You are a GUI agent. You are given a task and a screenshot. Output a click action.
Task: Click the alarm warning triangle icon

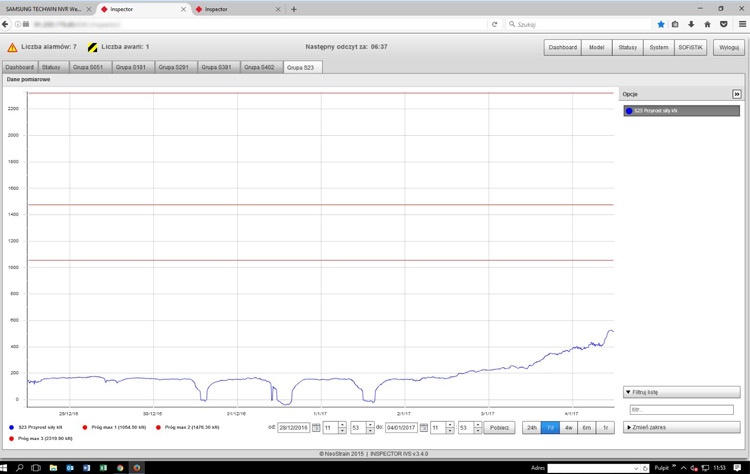click(x=12, y=47)
